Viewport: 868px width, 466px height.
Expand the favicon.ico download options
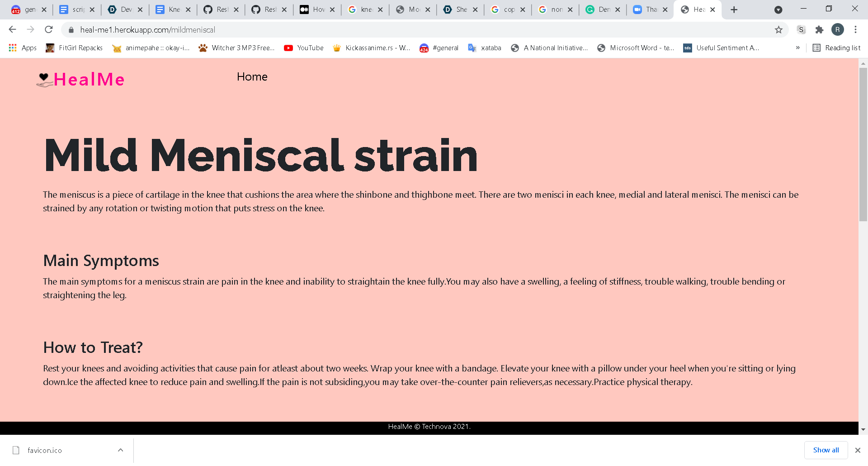(x=120, y=450)
